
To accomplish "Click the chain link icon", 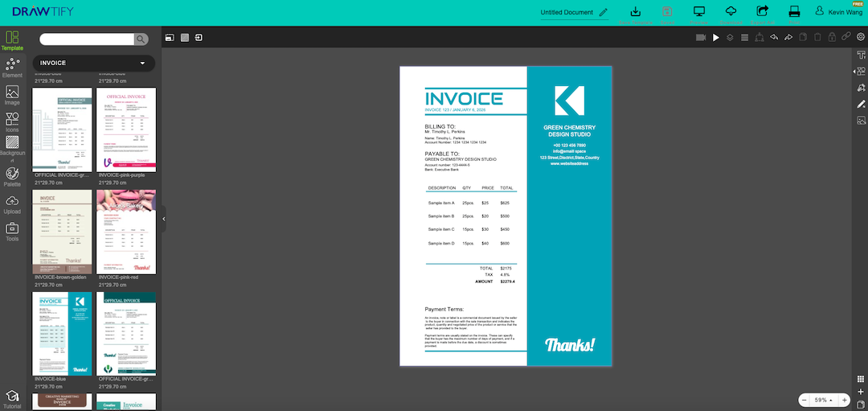I will point(845,36).
